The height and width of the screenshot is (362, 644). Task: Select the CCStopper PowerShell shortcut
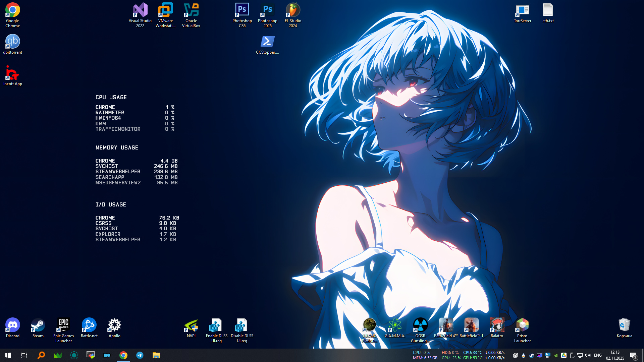point(268,42)
